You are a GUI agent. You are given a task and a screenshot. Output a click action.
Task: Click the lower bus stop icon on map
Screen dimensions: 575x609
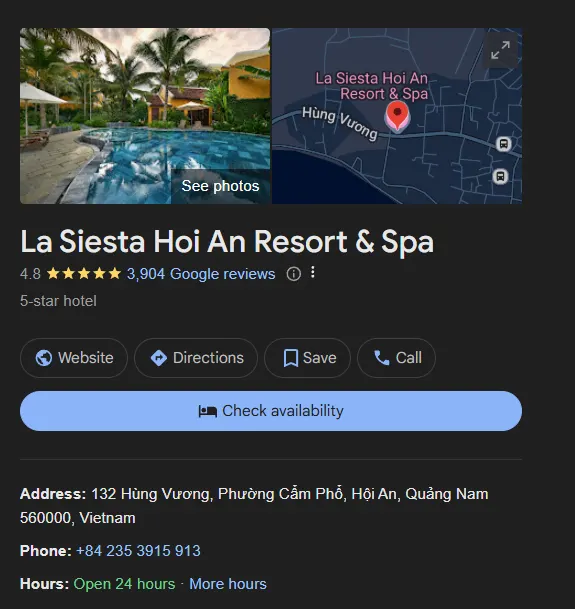click(x=500, y=176)
